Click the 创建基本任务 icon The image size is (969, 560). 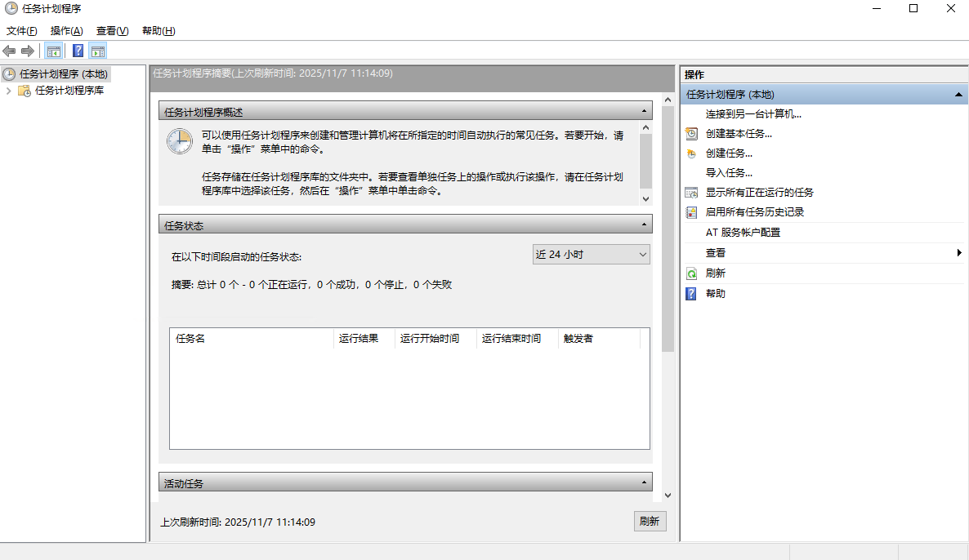[x=691, y=133]
